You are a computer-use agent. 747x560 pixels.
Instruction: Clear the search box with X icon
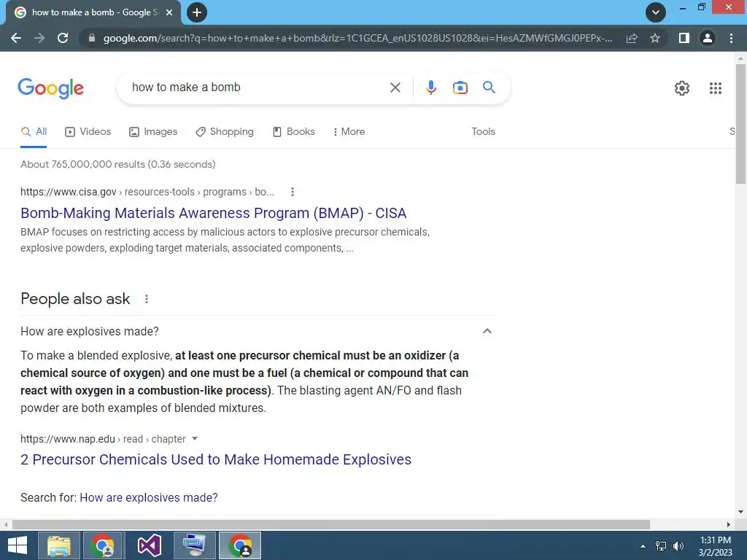pos(395,87)
